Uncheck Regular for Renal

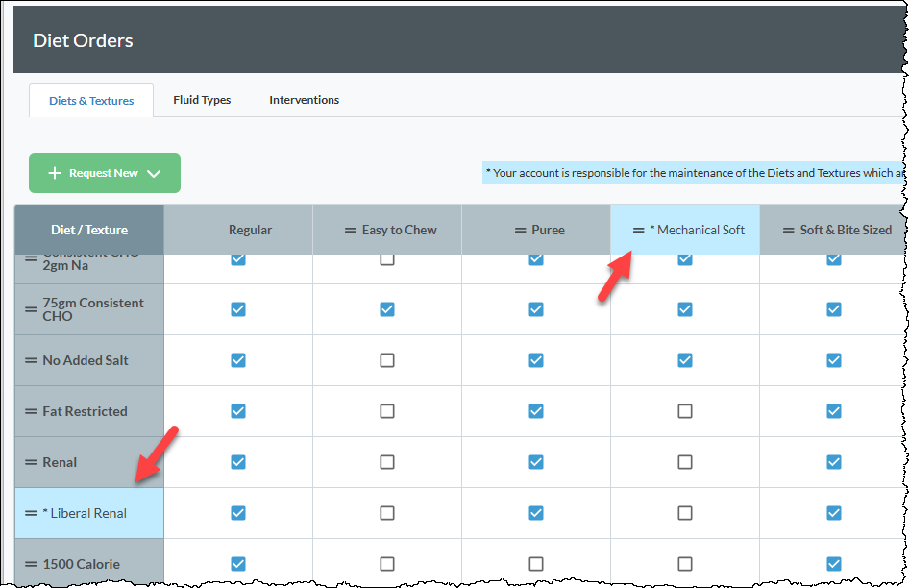238,463
